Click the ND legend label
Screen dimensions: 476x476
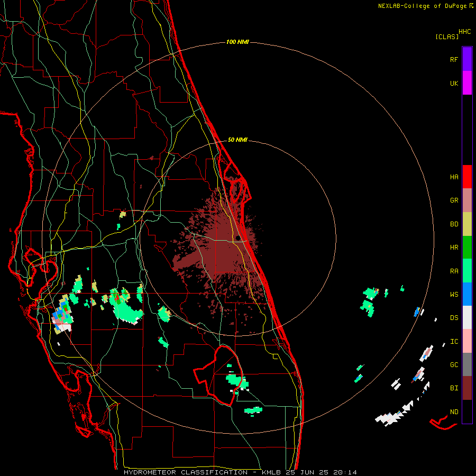pos(454,411)
